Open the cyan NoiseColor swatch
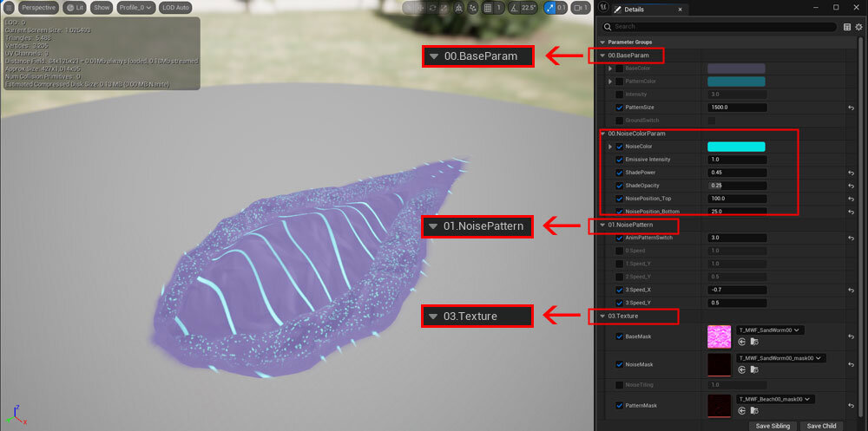The width and height of the screenshot is (868, 431). tap(736, 147)
